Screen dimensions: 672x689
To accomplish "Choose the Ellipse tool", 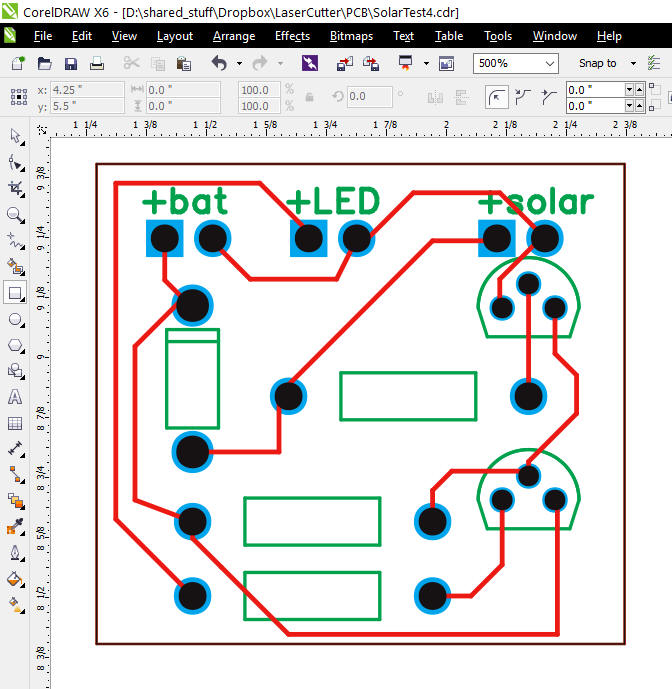I will pos(15,319).
